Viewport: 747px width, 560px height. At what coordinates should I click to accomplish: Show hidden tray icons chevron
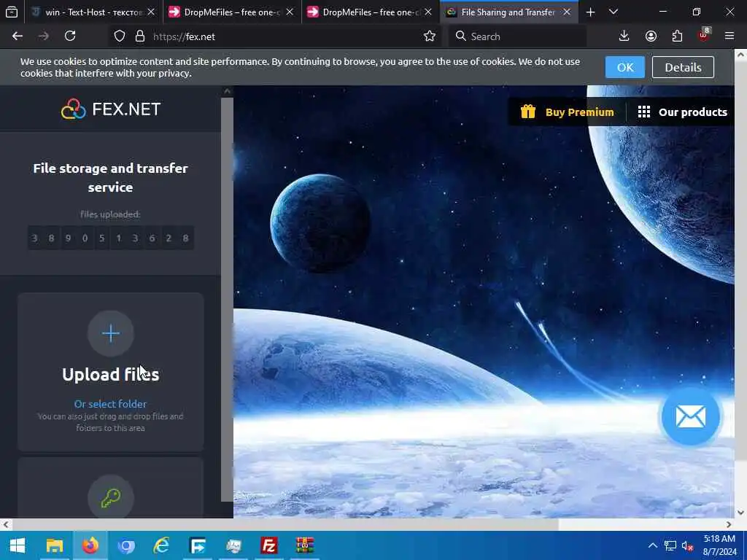point(653,545)
